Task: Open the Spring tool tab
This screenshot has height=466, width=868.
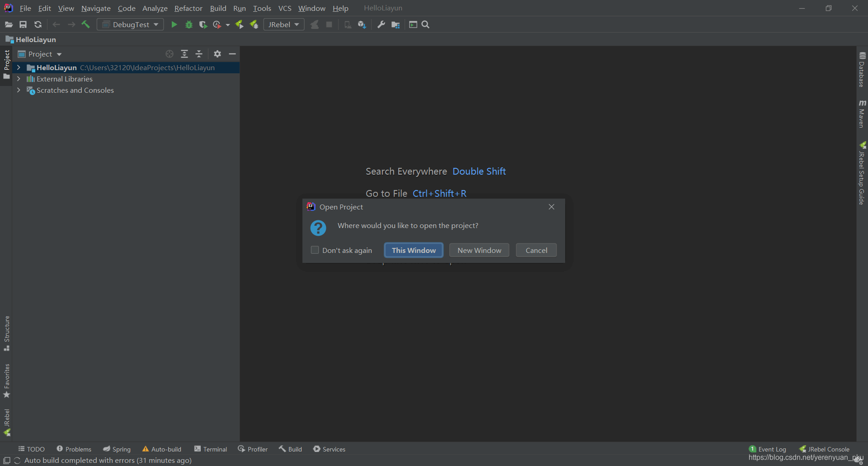Action: 117,449
